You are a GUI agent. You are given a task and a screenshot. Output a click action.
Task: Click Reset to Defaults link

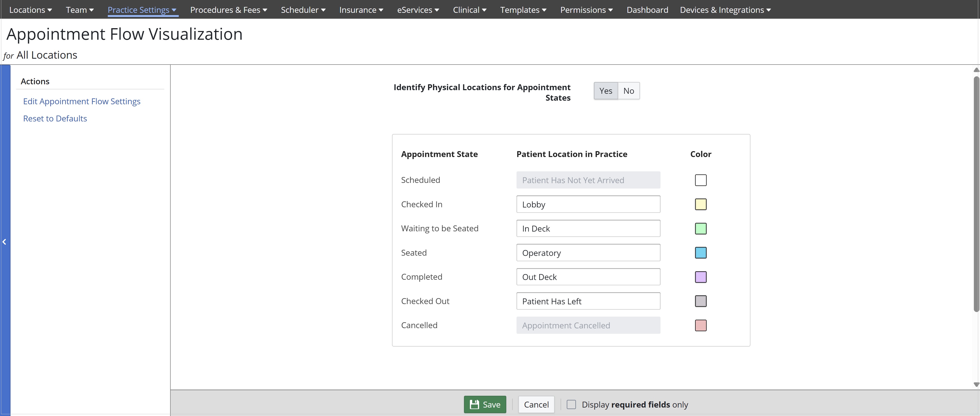(55, 118)
